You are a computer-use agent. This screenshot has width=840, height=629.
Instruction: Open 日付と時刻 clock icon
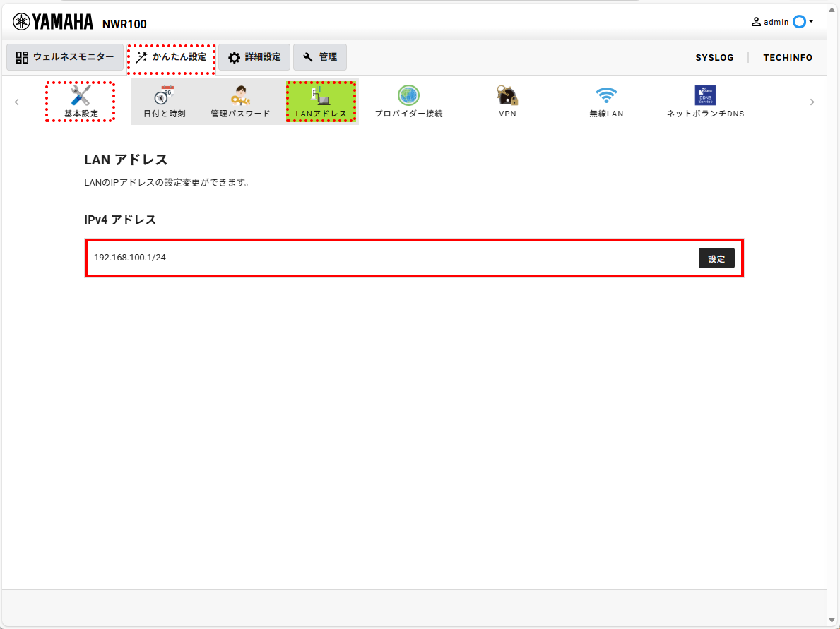pos(164,95)
